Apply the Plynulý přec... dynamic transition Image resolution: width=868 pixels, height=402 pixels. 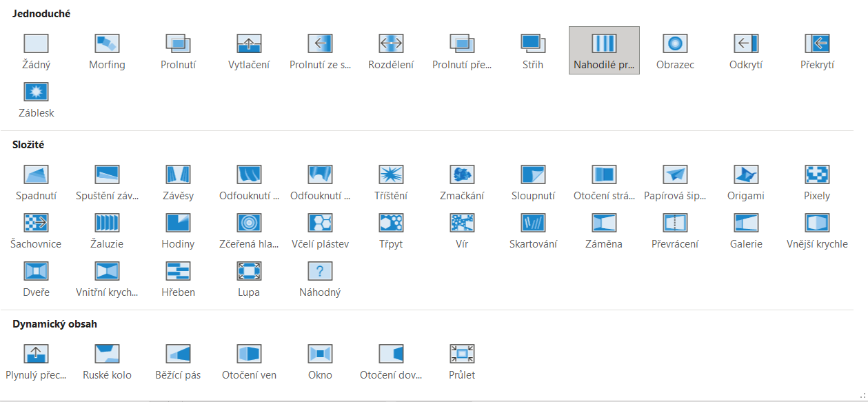click(x=36, y=361)
